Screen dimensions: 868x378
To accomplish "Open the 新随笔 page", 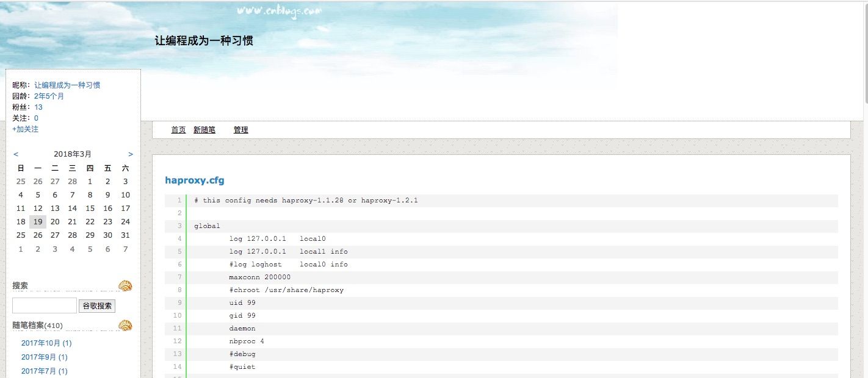I will click(x=204, y=130).
